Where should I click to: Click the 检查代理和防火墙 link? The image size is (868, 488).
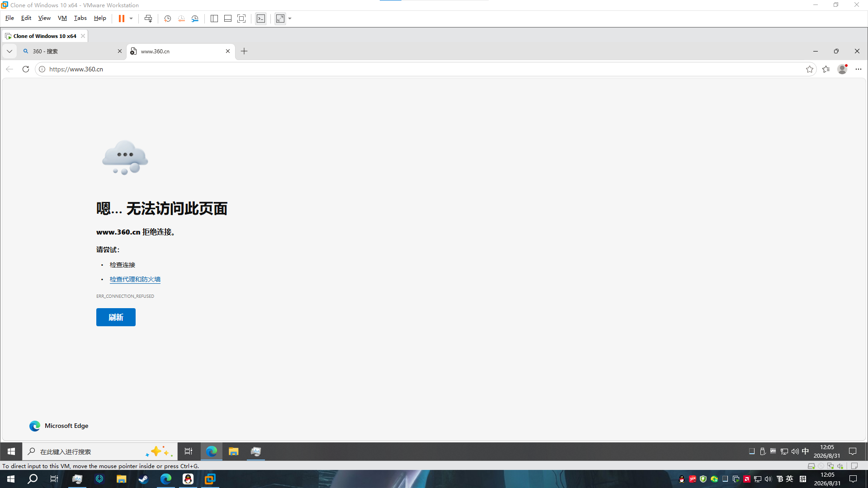click(135, 279)
